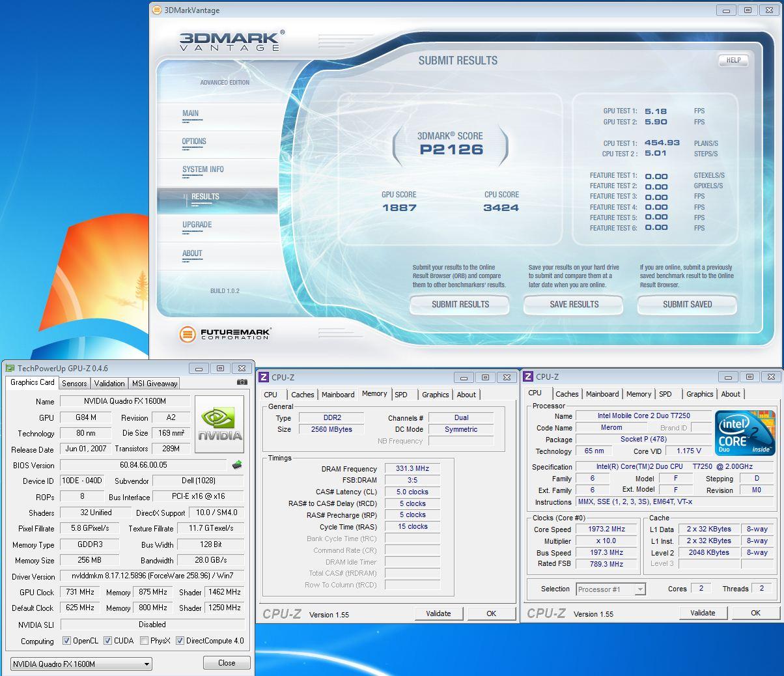Click the NVIDIA logo in GPU-Z

coord(220,424)
